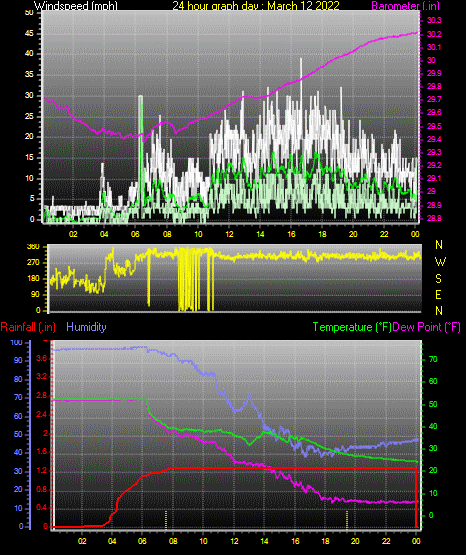This screenshot has width=466, height=555.
Task: Select the "24 hour graph day : March 12 2022" heading
Action: (256, 6)
